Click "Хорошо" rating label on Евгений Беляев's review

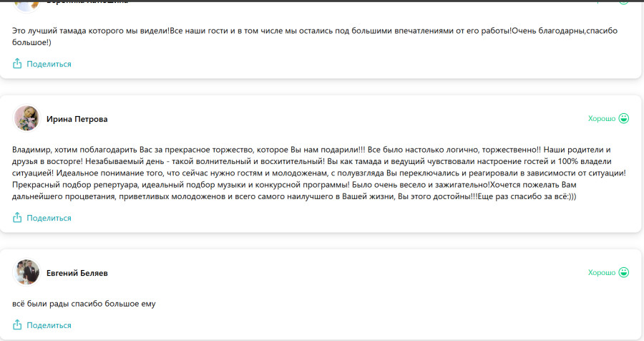pyautogui.click(x=601, y=272)
